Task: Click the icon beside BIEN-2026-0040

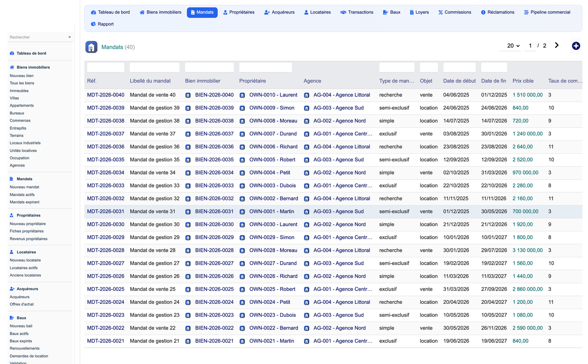Action: point(188,95)
